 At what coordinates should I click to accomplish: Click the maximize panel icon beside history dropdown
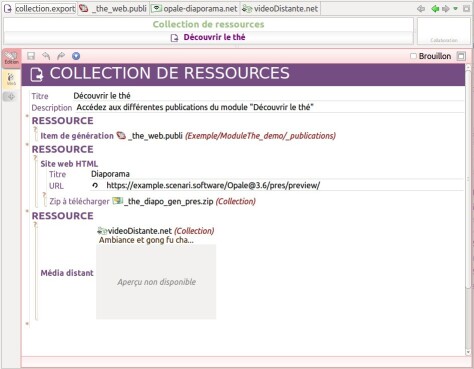466,9
